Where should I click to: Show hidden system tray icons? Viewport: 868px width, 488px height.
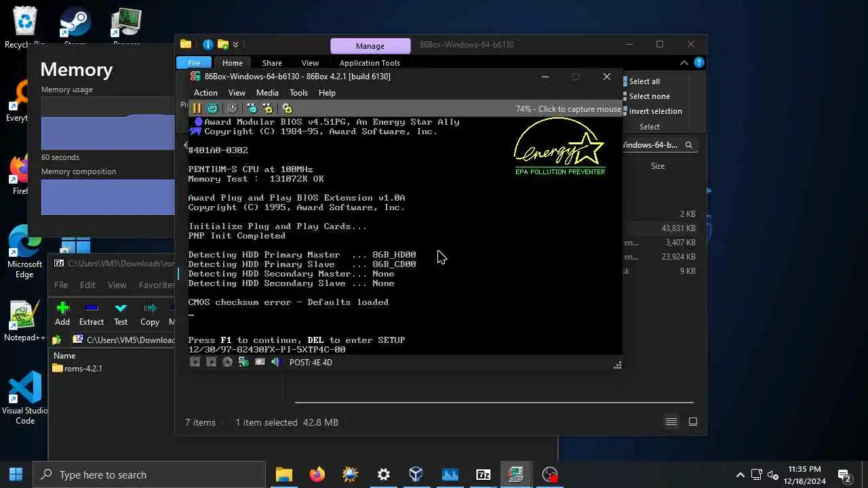(x=741, y=475)
